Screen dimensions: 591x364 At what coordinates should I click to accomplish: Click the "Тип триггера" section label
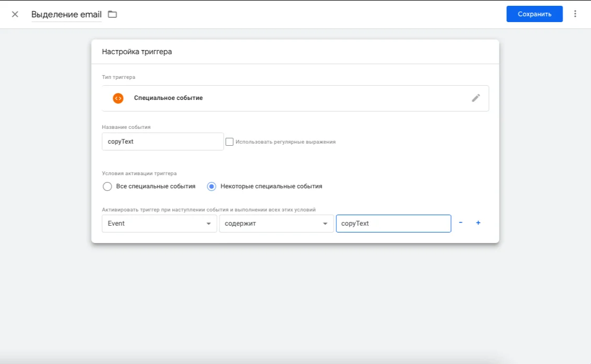[118, 77]
